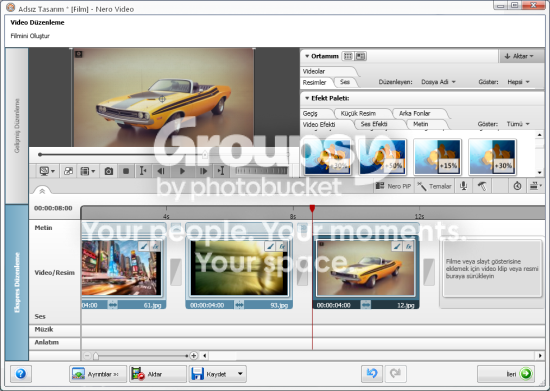
Task: Open the Hepsi filter dropdown
Action: (518, 82)
